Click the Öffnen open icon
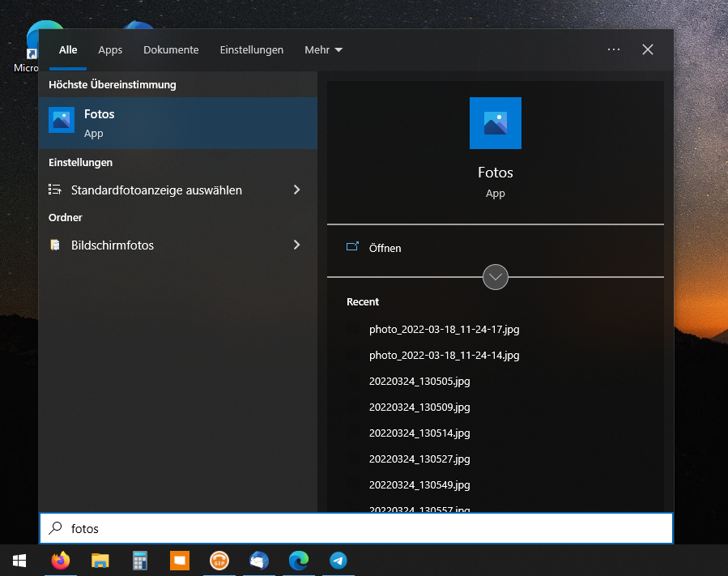Image resolution: width=728 pixels, height=576 pixels. 352,246
